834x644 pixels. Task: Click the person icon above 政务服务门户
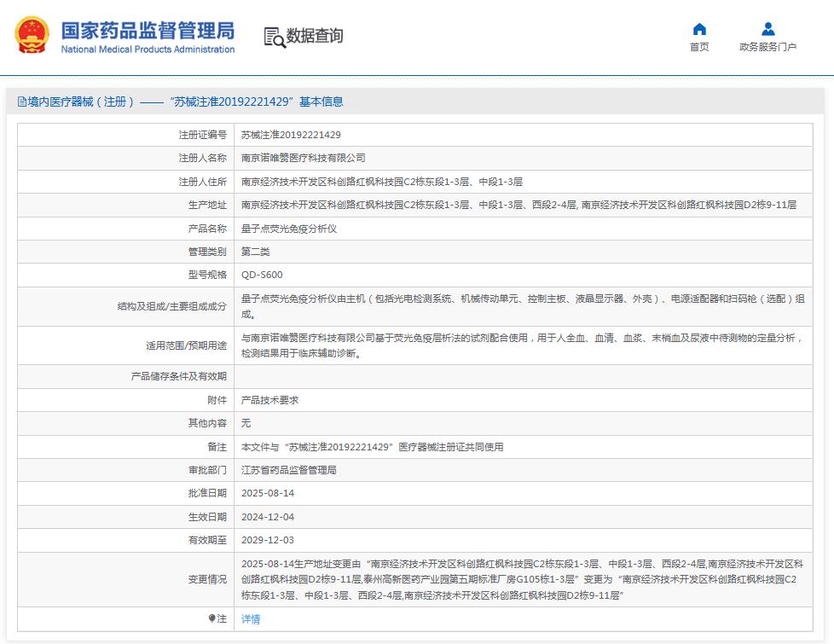tap(767, 28)
